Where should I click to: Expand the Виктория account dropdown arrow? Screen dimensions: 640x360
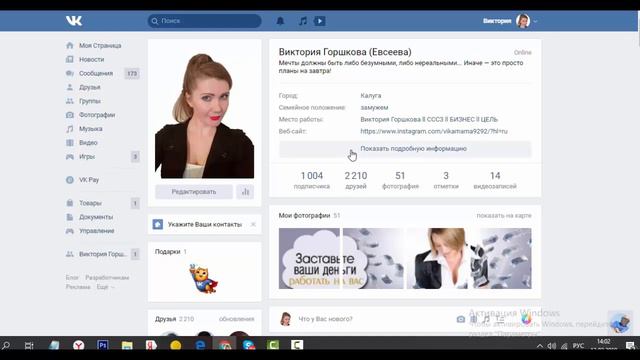(535, 21)
